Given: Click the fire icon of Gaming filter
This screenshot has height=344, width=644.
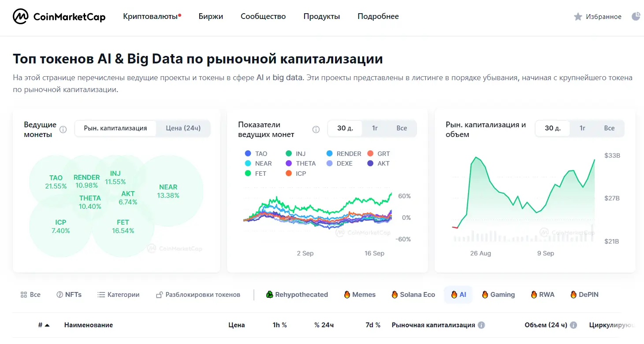Looking at the screenshot, I should click(485, 294).
